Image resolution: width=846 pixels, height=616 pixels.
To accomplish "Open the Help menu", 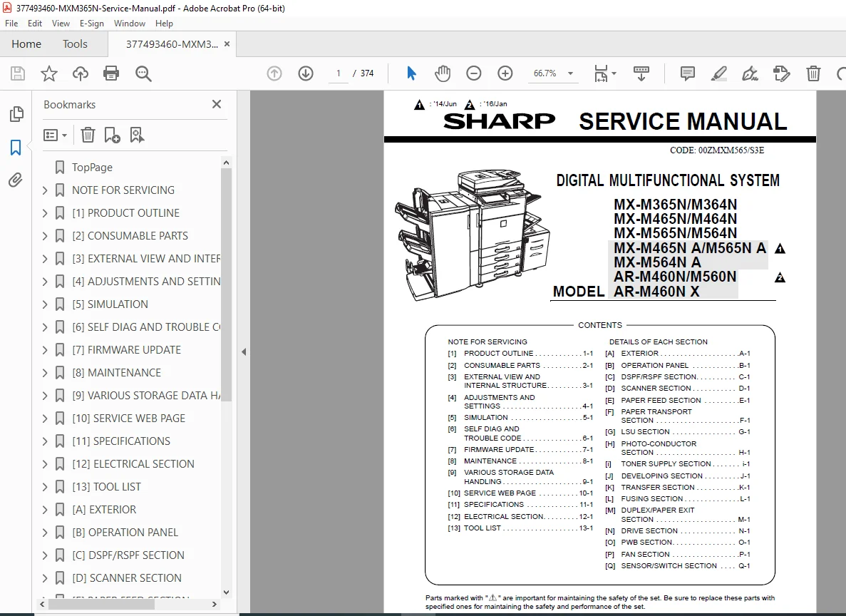I will pyautogui.click(x=164, y=24).
